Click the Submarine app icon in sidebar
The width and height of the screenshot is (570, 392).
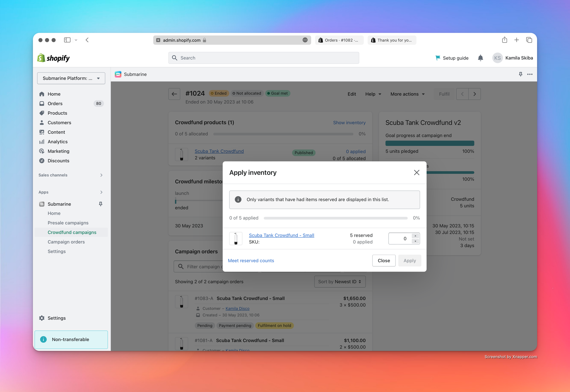(42, 204)
